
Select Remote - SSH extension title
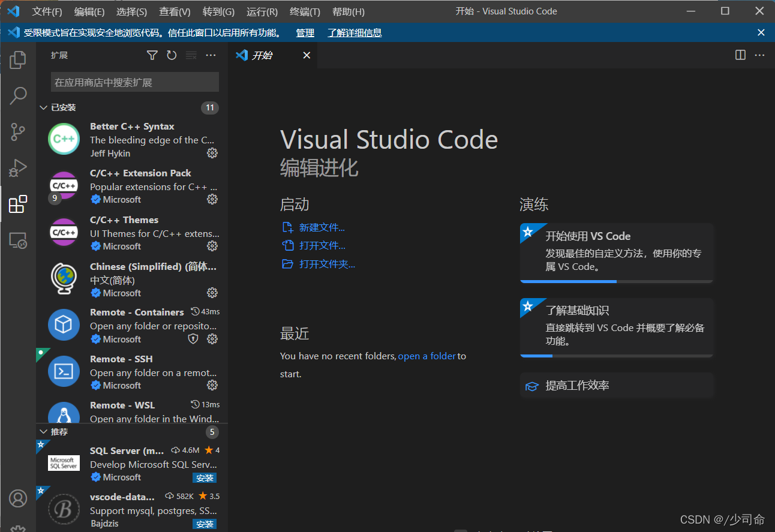point(121,359)
